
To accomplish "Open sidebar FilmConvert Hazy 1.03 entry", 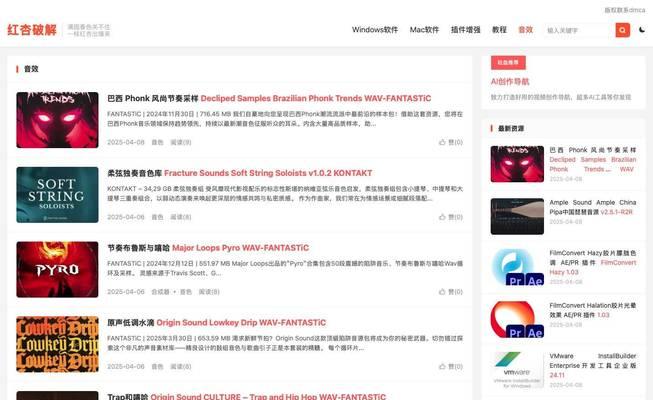I will [x=593, y=262].
